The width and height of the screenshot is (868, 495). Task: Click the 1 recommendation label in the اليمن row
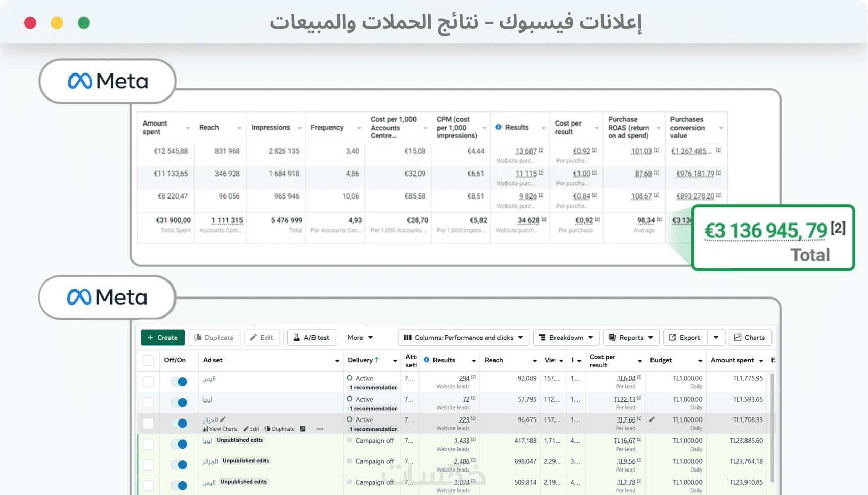[373, 387]
